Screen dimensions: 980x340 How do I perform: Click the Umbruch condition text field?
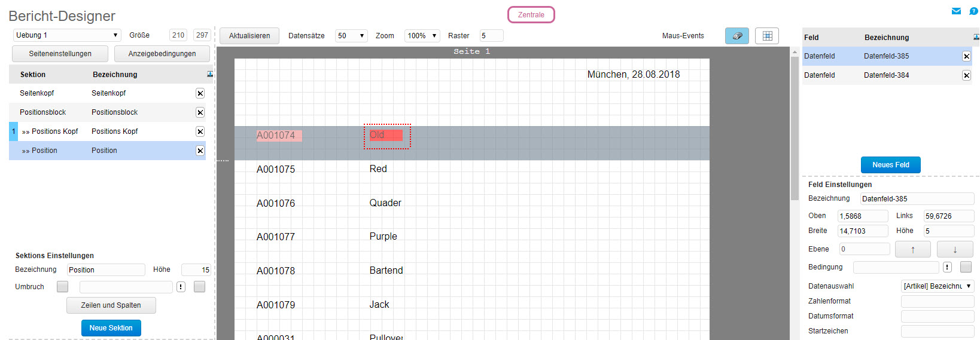pos(126,287)
